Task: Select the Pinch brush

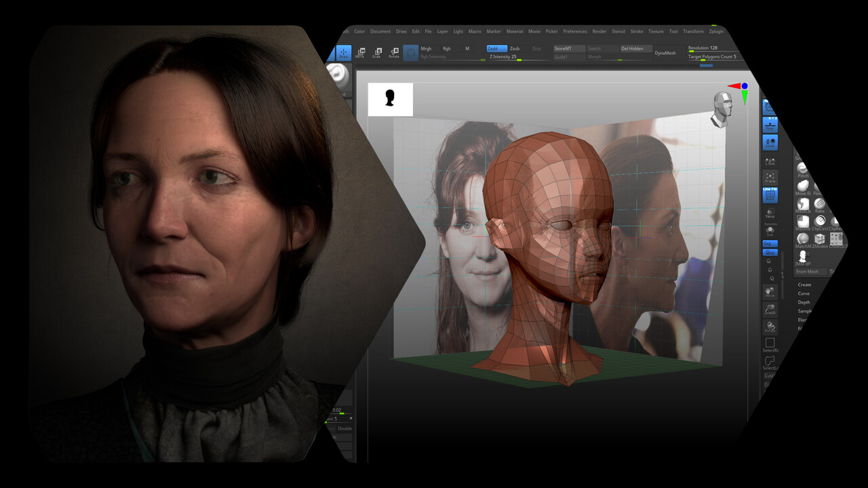Action: (803, 169)
